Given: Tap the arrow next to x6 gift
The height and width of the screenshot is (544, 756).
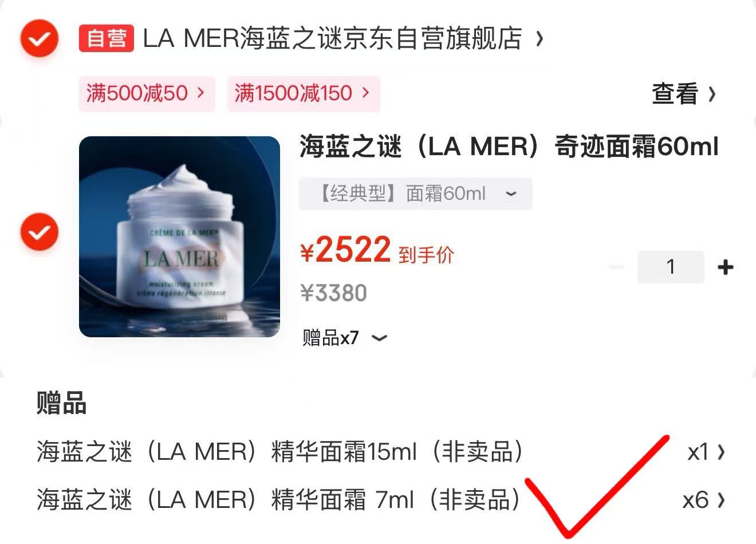Looking at the screenshot, I should pos(721,500).
